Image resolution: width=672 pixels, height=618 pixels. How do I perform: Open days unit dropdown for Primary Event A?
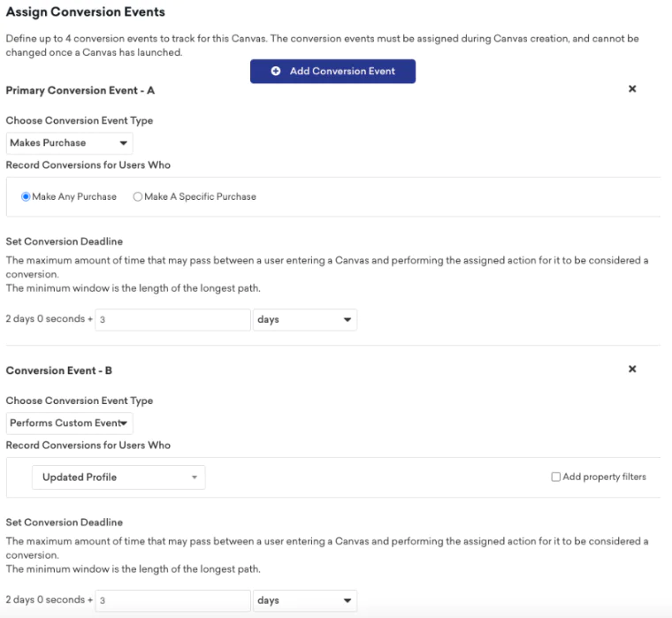304,320
